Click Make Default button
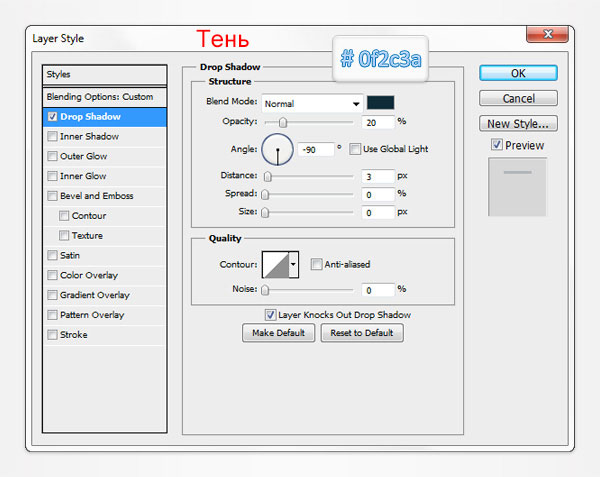The height and width of the screenshot is (477, 600). 279,333
